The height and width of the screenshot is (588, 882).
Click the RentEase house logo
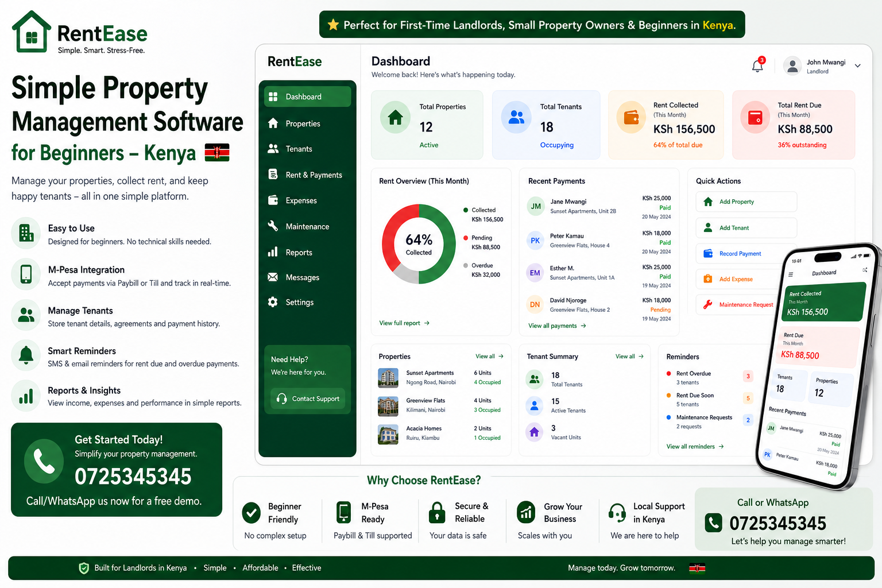[32, 32]
